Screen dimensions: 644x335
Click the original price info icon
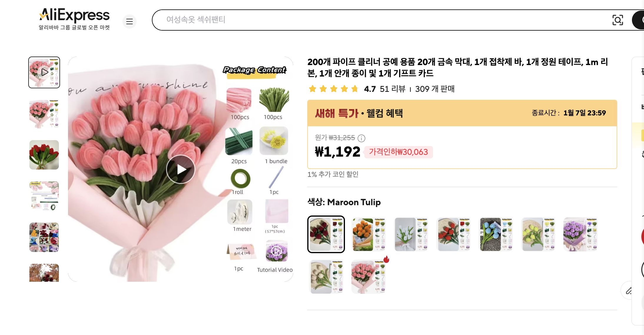coord(361,138)
